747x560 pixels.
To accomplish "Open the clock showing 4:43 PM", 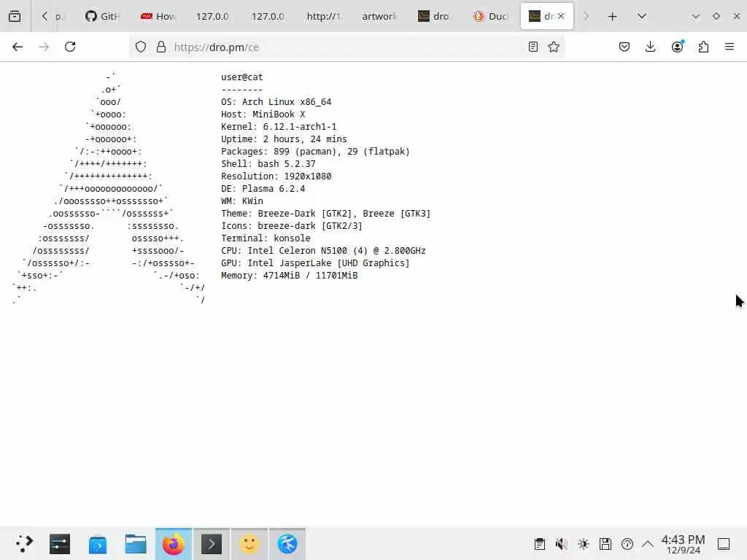I will [683, 544].
